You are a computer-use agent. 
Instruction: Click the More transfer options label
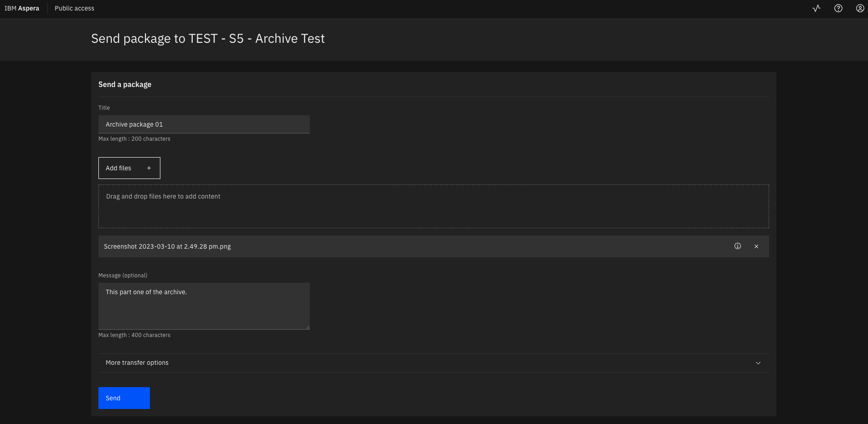pyautogui.click(x=137, y=363)
